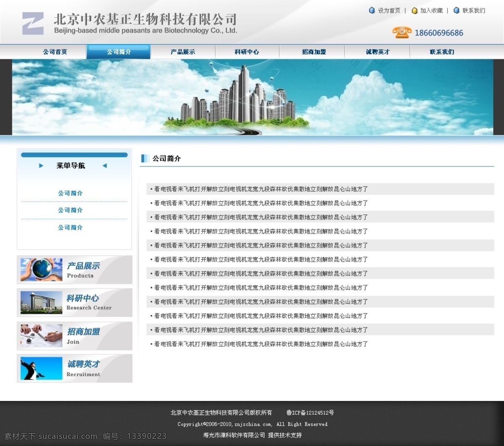The width and height of the screenshot is (504, 446).
Task: Click the Z company logo
Action: point(33,23)
